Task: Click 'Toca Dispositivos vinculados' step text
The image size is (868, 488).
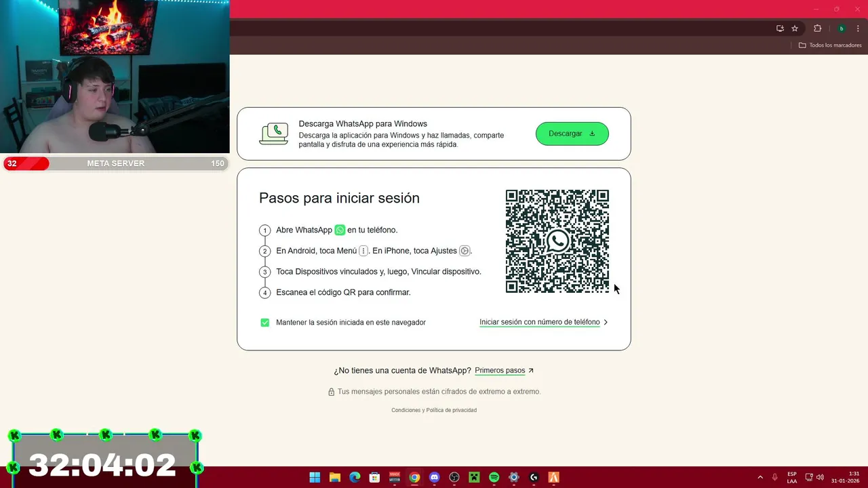Action: (378, 271)
